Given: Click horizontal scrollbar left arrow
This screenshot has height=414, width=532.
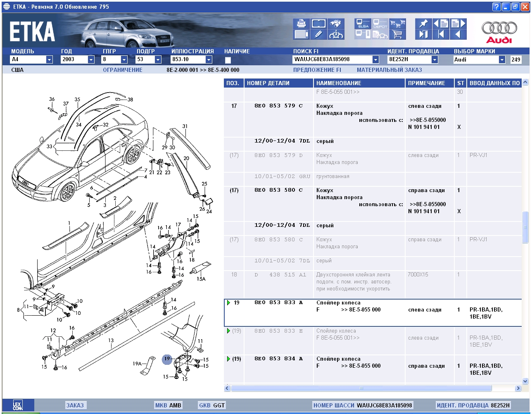Looking at the screenshot, I should (x=227, y=388).
